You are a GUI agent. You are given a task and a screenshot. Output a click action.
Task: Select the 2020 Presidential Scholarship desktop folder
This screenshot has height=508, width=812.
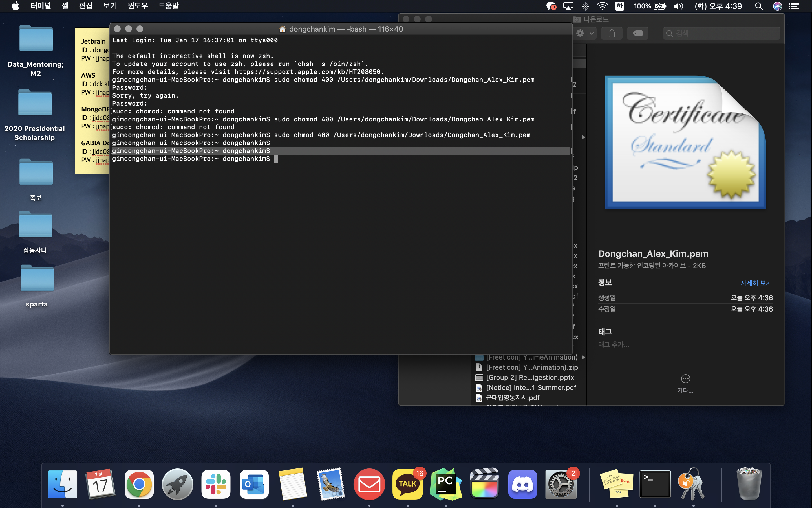35,115
